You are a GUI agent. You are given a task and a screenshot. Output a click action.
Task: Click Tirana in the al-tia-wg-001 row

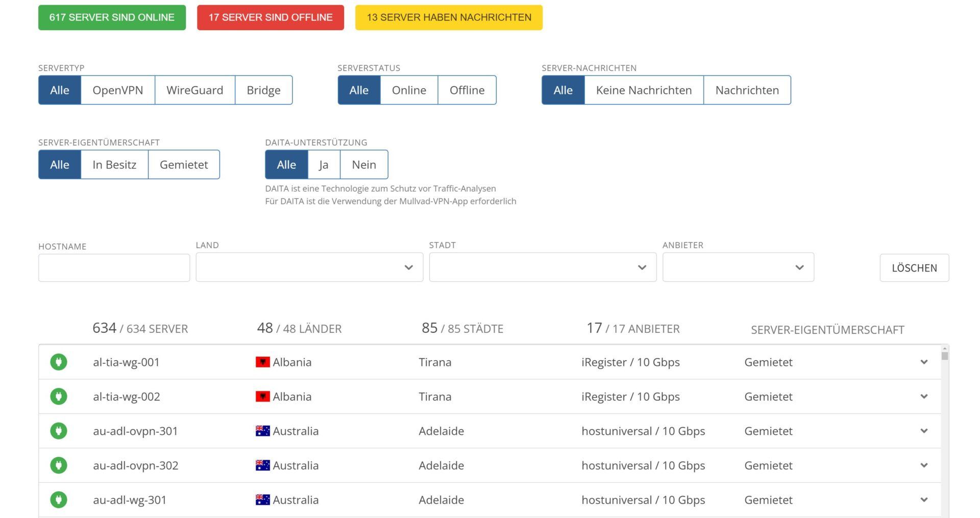pos(435,362)
